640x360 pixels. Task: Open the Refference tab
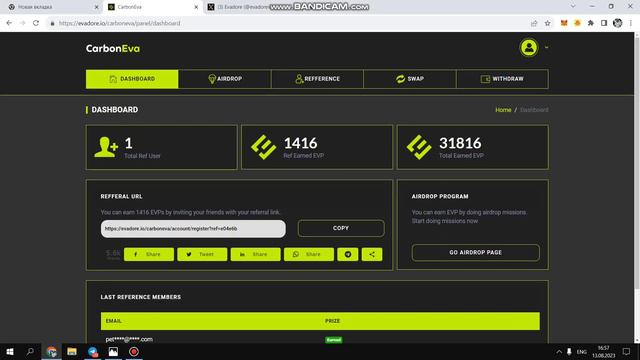pyautogui.click(x=317, y=79)
